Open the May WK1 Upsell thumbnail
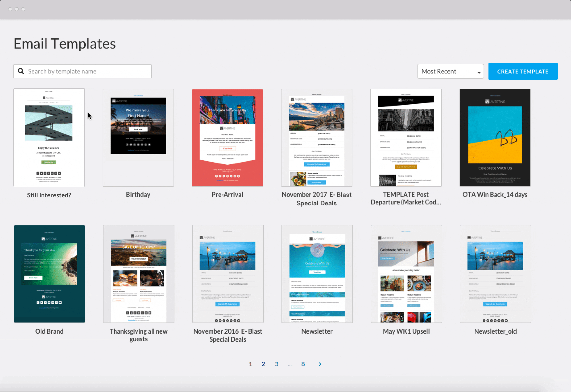The width and height of the screenshot is (571, 392). click(406, 274)
